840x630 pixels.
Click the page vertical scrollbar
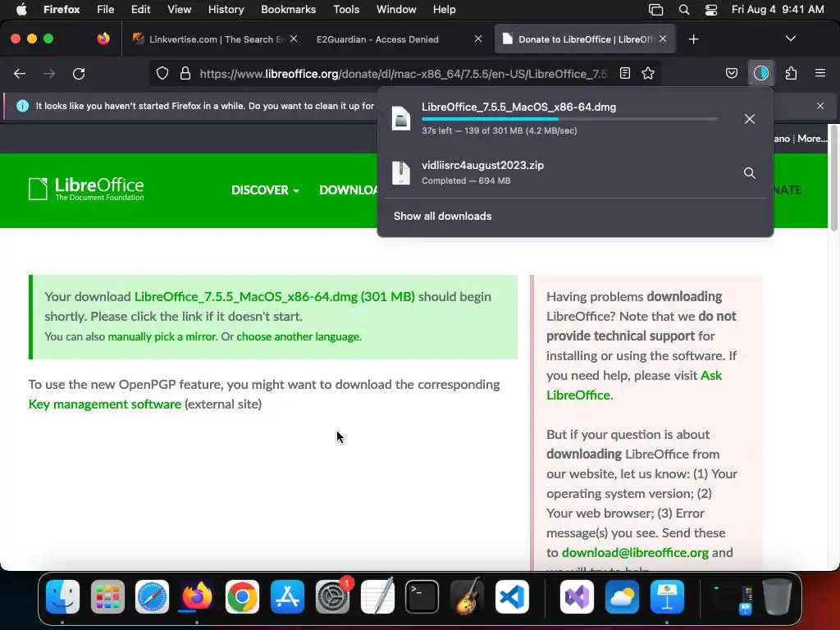834,178
